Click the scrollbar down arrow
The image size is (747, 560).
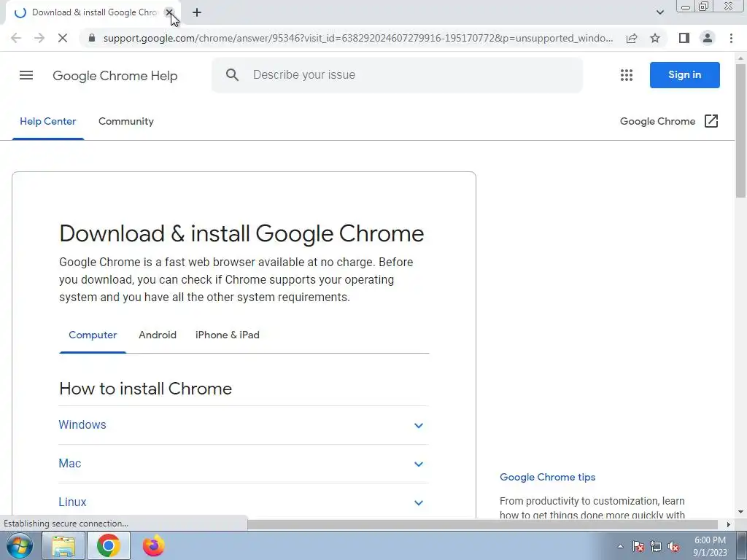point(741,513)
